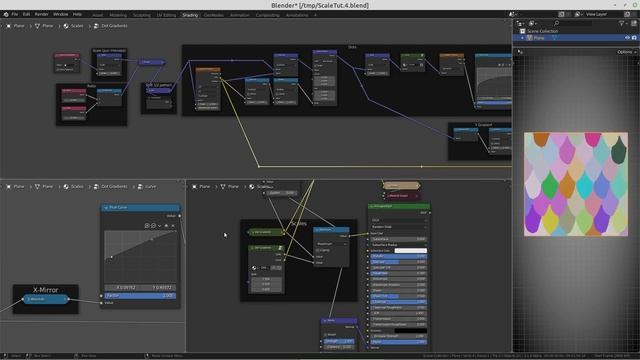The width and height of the screenshot is (640, 360).
Task: Adjust Strength slider on the Bump node
Action: 338,341
